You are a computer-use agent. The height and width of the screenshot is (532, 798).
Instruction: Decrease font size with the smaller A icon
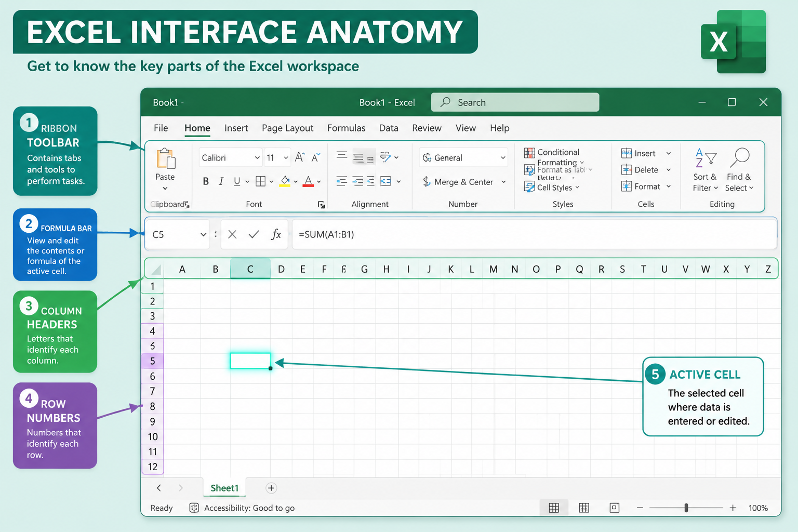(315, 157)
